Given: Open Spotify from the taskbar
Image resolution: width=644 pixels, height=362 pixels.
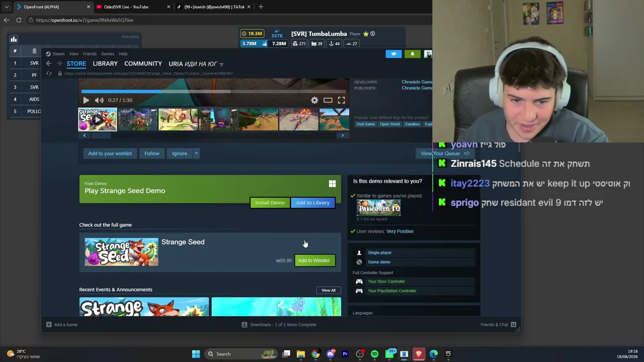Looking at the screenshot, I should tap(374, 354).
